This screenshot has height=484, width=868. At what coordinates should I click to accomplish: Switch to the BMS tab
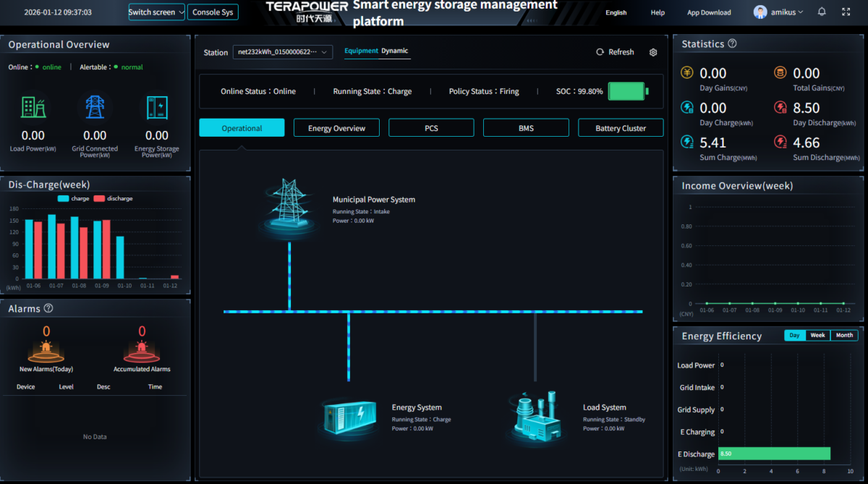[x=526, y=128]
